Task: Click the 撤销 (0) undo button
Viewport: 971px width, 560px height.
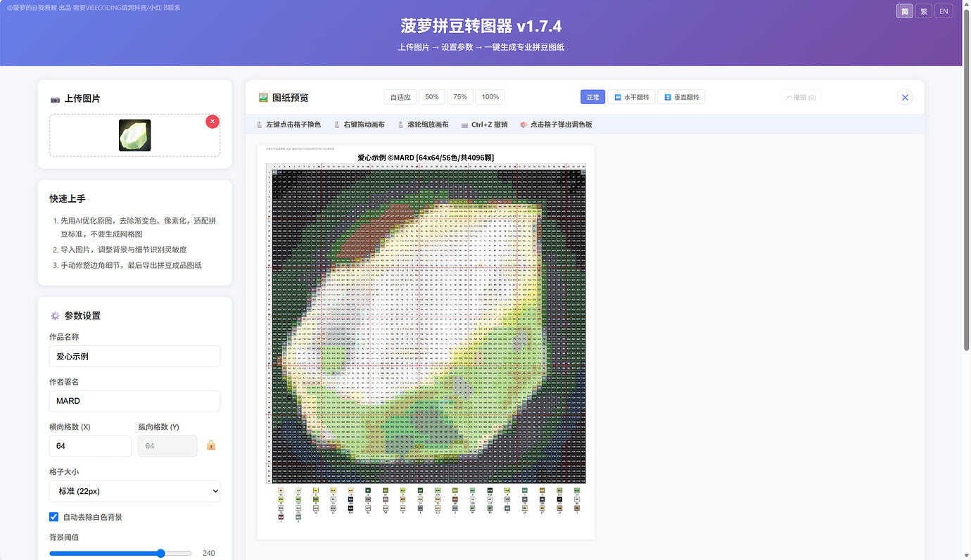Action: tap(801, 97)
